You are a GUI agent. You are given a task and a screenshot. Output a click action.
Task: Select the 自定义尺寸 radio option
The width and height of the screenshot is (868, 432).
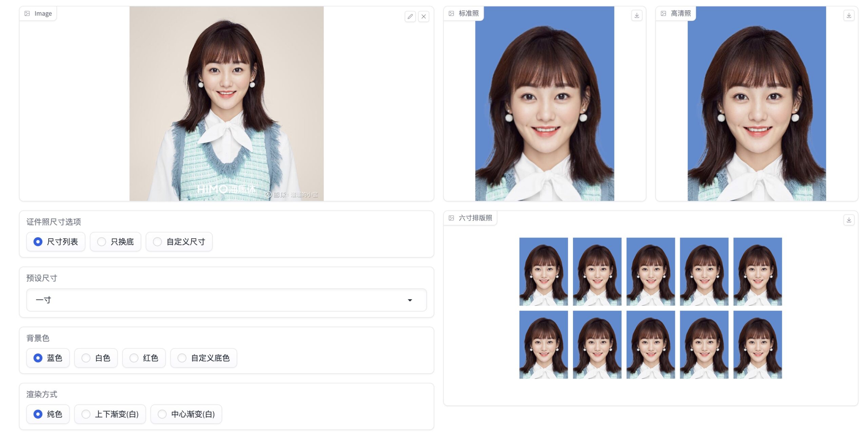point(157,242)
